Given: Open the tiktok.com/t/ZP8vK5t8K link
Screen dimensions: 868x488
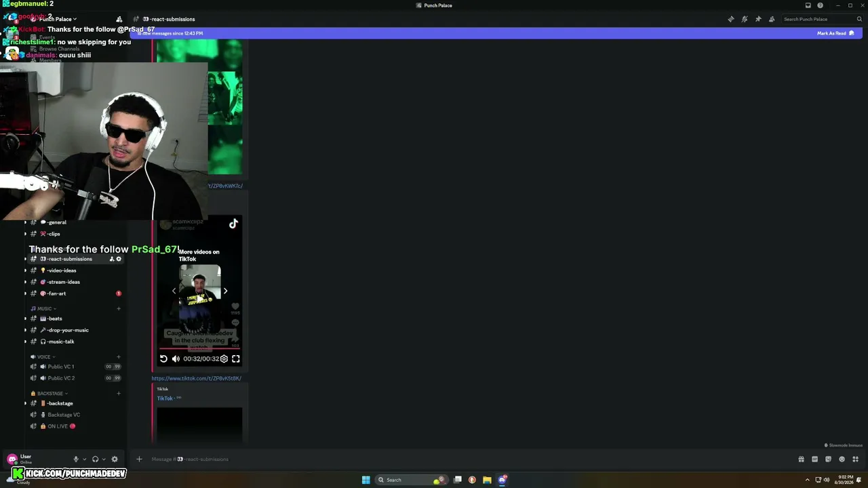Looking at the screenshot, I should pos(197,378).
